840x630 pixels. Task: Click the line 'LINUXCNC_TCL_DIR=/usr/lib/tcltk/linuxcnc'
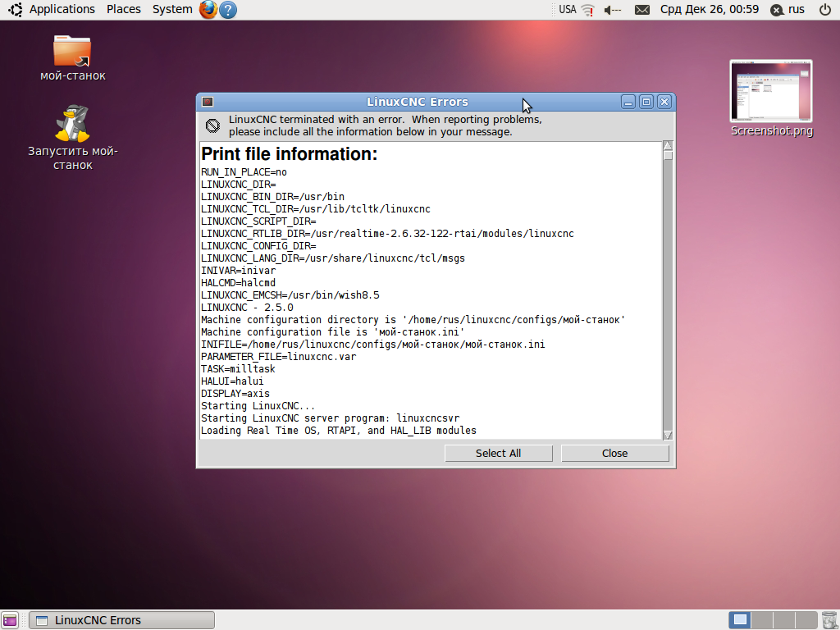point(316,209)
